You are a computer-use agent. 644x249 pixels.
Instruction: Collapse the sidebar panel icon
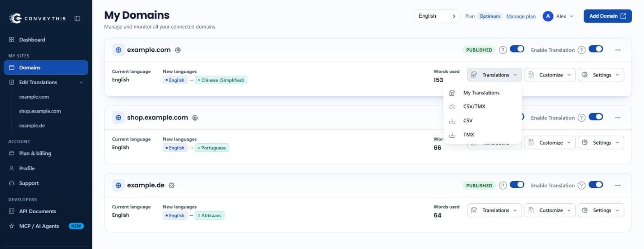pyautogui.click(x=77, y=18)
